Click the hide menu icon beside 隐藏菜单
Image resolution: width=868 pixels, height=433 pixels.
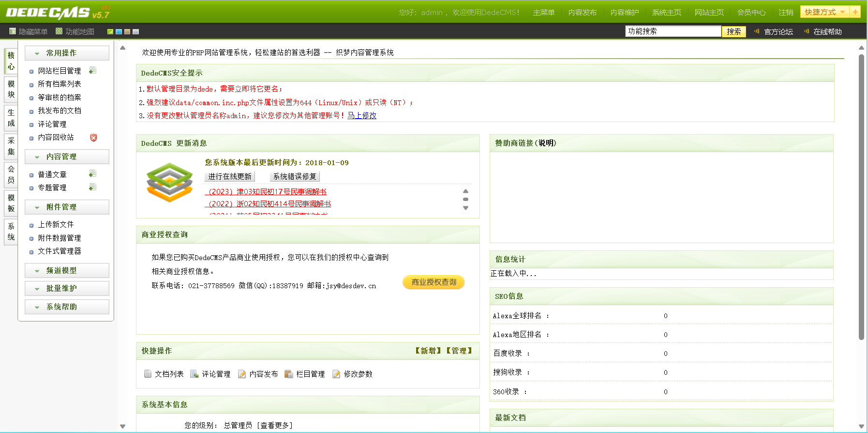click(13, 31)
